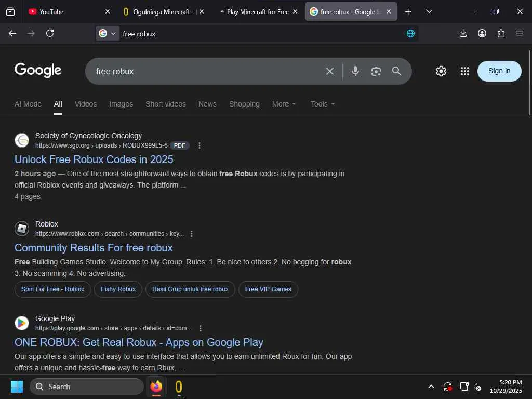
Task: Open the yellow zero app on taskbar
Action: click(179, 387)
